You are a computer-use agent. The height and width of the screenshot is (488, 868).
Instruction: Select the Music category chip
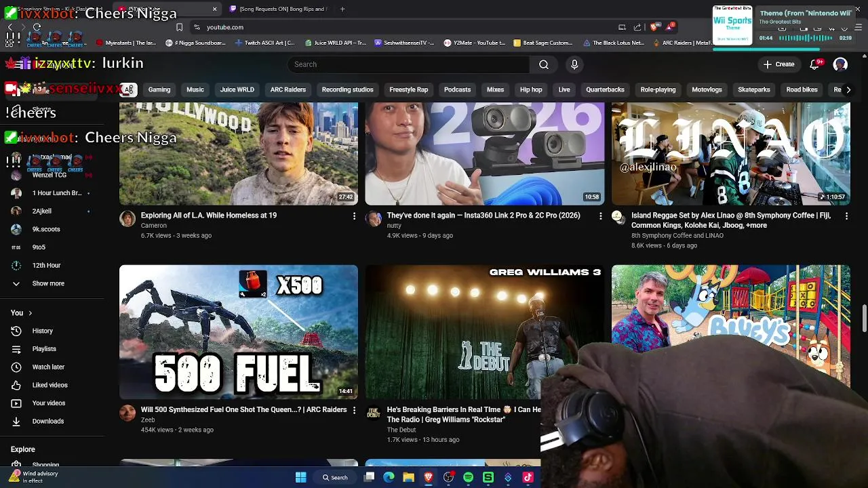coord(195,89)
